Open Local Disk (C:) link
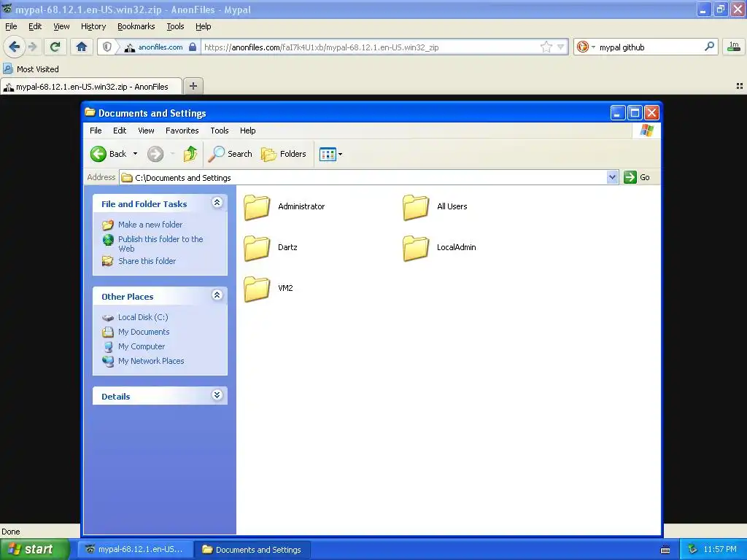 click(x=143, y=317)
